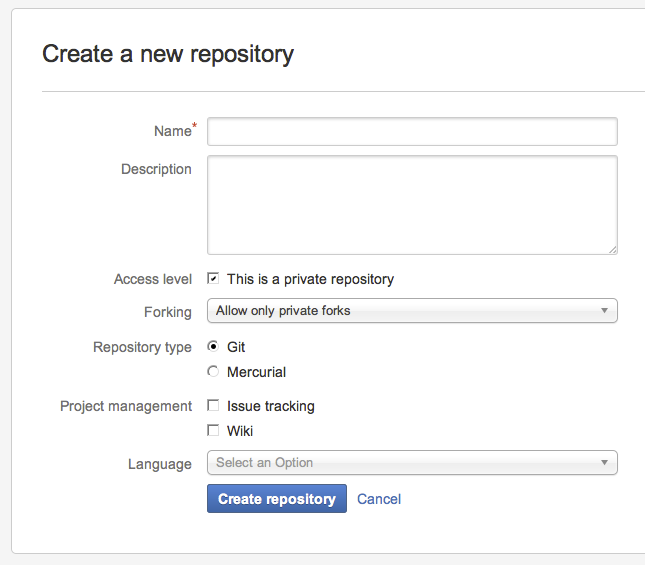Click the repository Name input field
The height and width of the screenshot is (565, 645).
click(x=412, y=132)
